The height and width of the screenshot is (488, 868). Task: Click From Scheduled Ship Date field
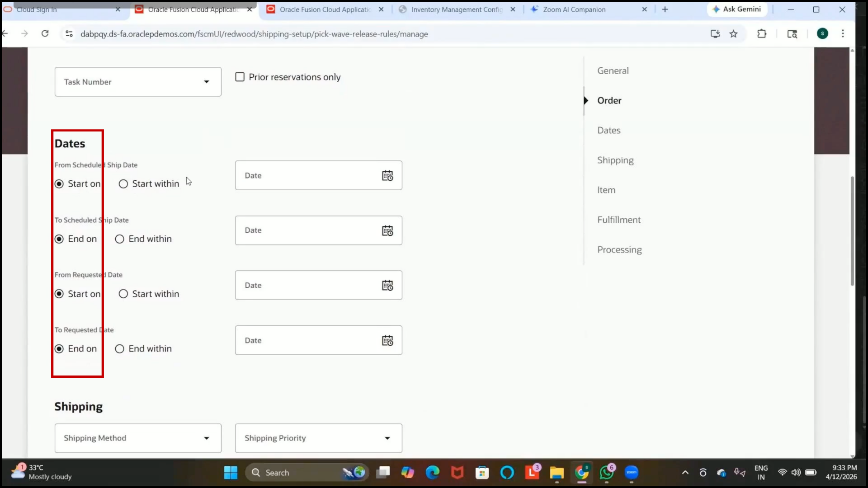click(319, 175)
